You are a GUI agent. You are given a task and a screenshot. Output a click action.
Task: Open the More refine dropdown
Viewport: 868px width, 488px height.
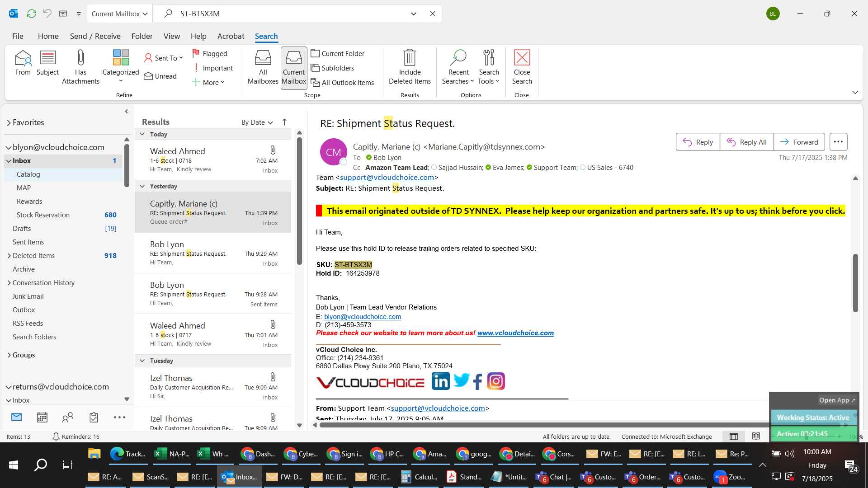(x=208, y=82)
